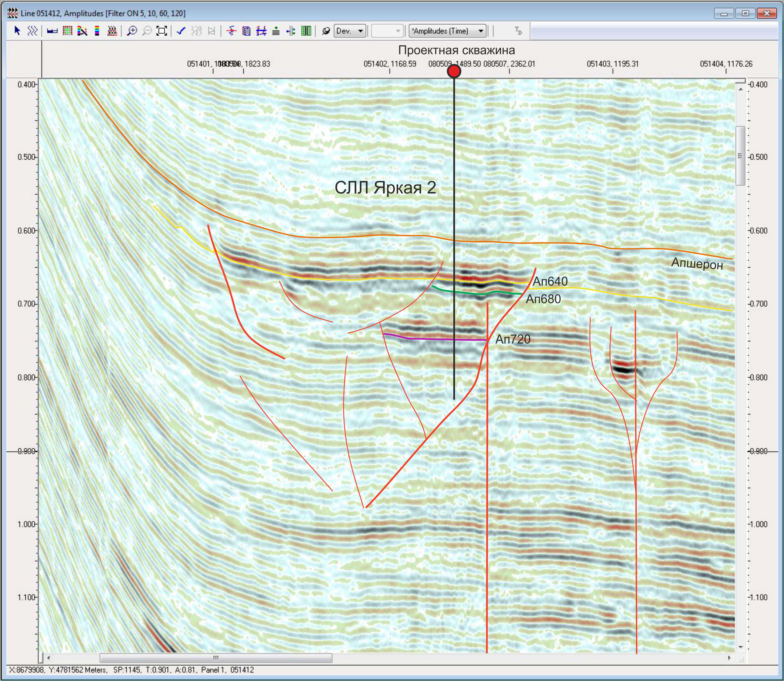
Task: Click the blue-red horizon grid icon
Action: click(x=261, y=31)
